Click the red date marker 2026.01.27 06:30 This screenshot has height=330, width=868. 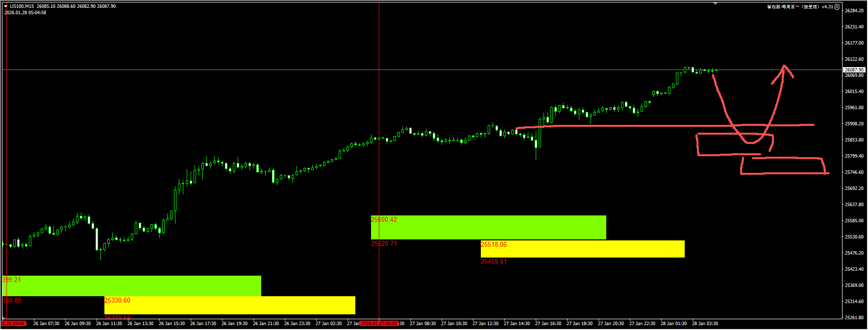(378, 324)
